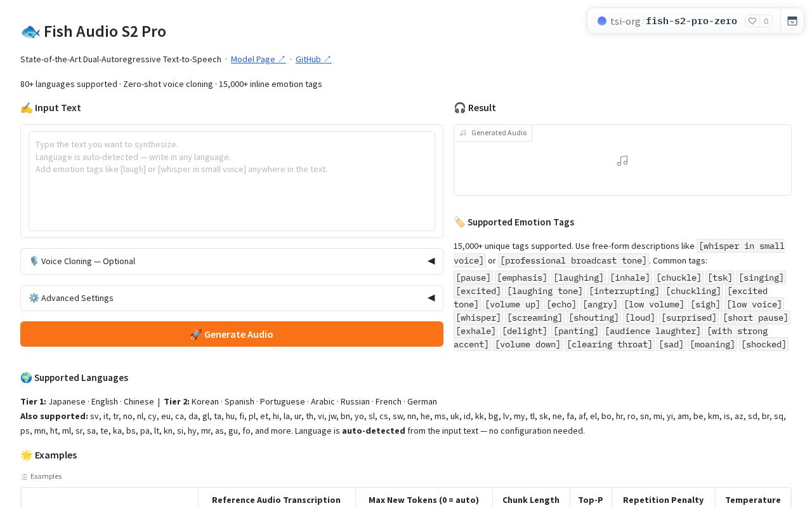812x508 pixels.
Task: Click the [moaning] emotion tag
Action: click(x=712, y=344)
